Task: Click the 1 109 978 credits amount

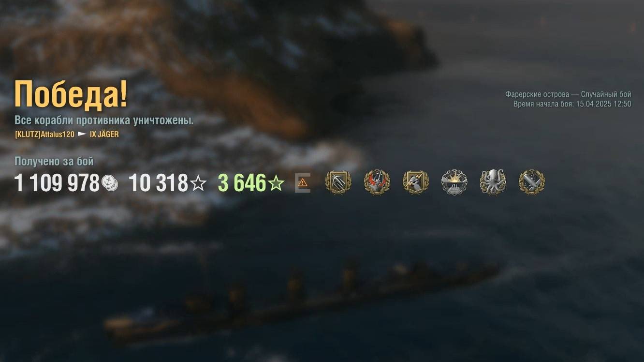Action: 57,183
